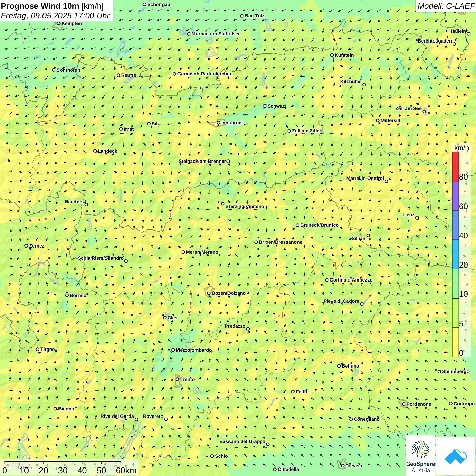Click the Zell am See label
476x476 pixels.
click(408, 108)
